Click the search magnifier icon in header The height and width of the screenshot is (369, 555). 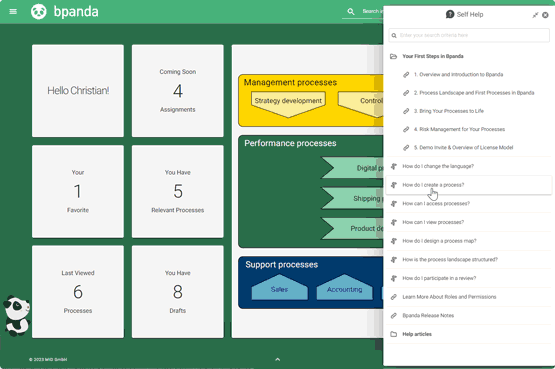point(351,12)
